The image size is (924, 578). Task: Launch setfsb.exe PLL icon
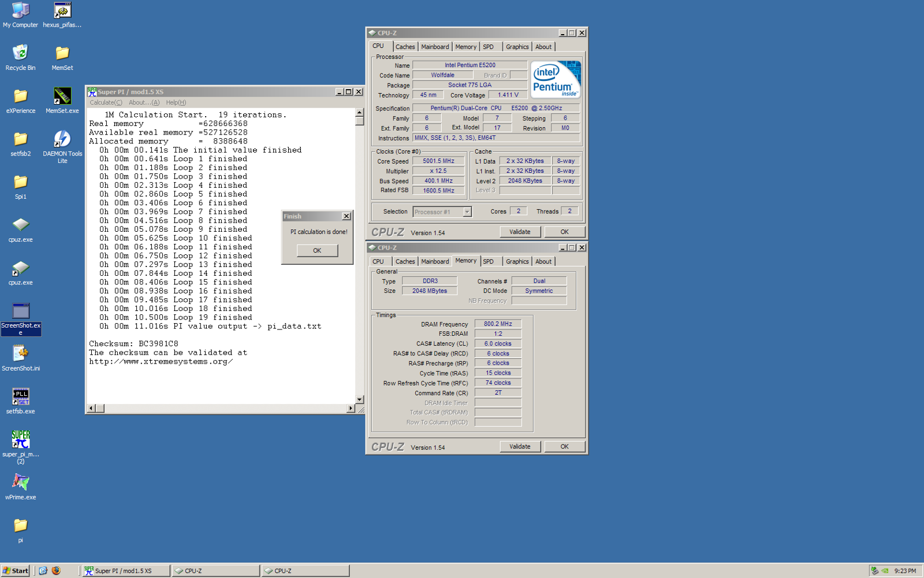(x=21, y=401)
